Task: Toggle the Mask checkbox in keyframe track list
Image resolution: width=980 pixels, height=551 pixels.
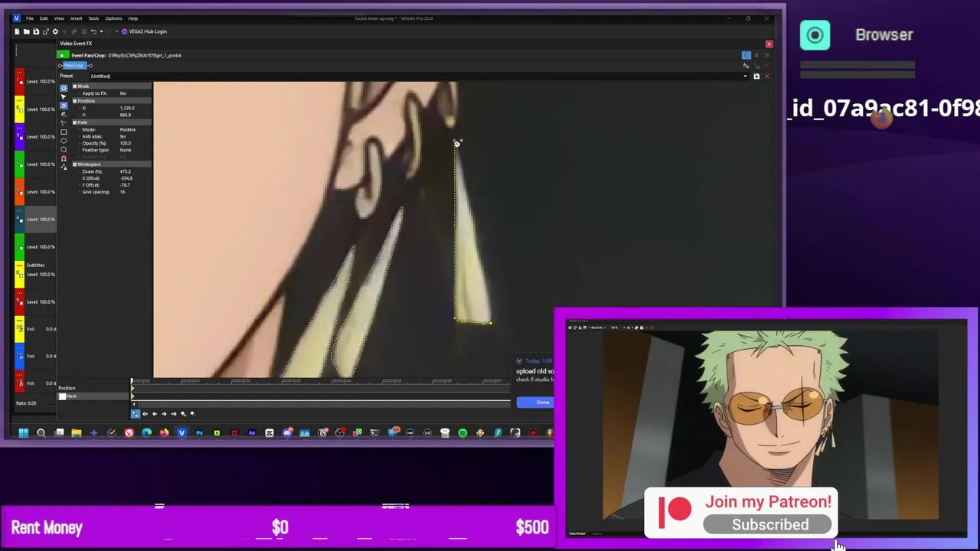Action: pyautogui.click(x=62, y=396)
